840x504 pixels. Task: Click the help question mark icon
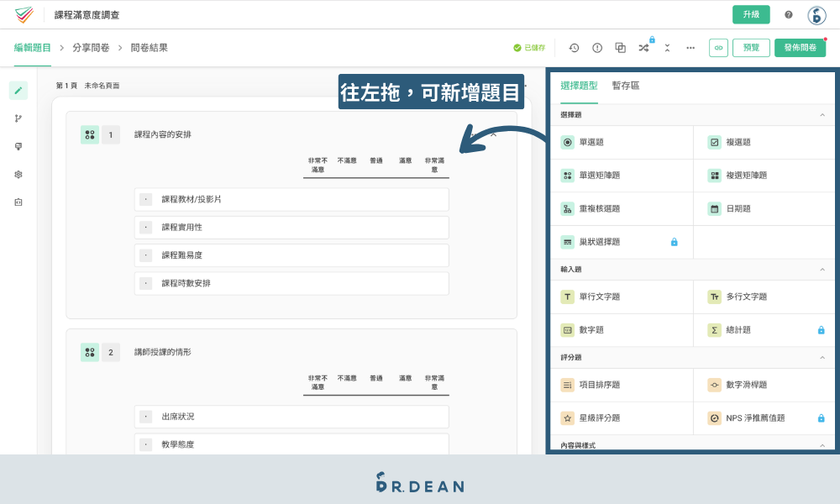tap(789, 14)
